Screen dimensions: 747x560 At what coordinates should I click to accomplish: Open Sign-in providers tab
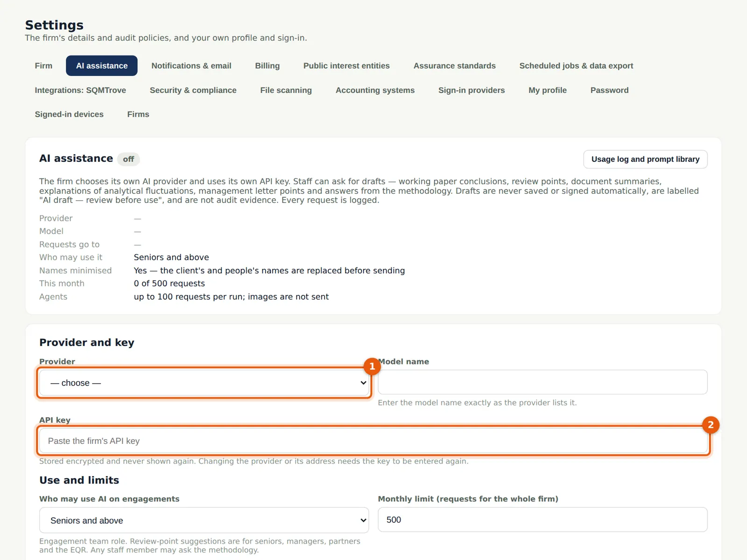472,90
